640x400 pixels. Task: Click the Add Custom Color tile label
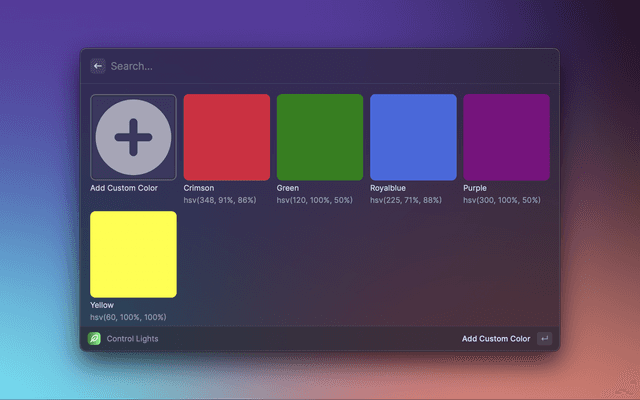[x=124, y=188]
